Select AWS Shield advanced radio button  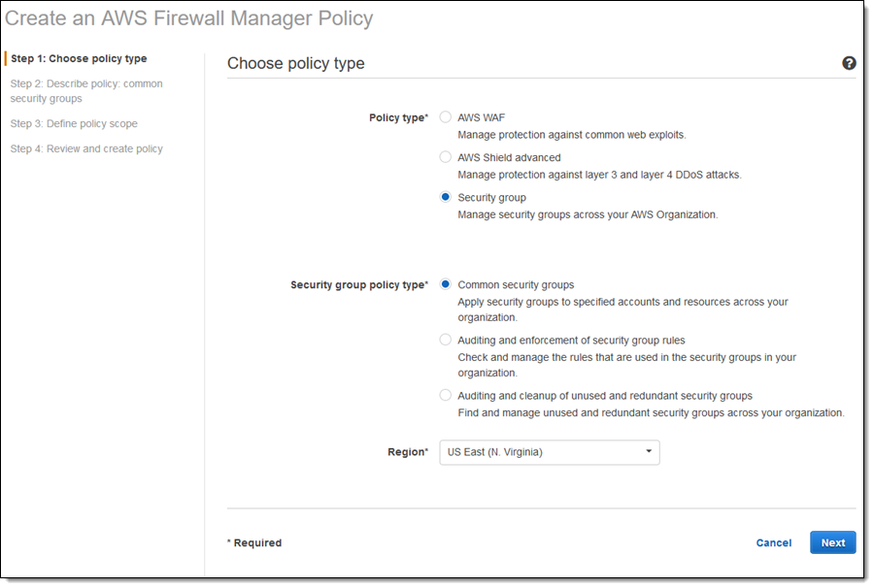tap(446, 157)
